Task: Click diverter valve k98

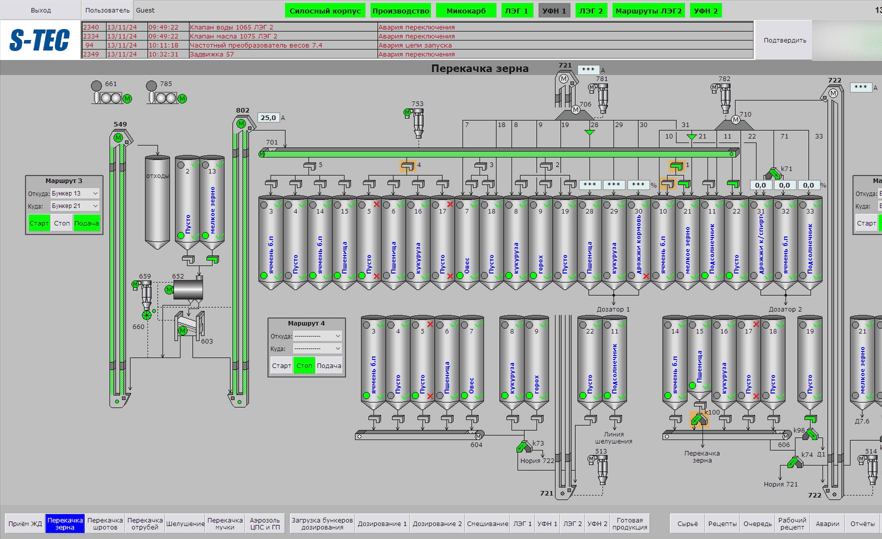Action: point(809,434)
